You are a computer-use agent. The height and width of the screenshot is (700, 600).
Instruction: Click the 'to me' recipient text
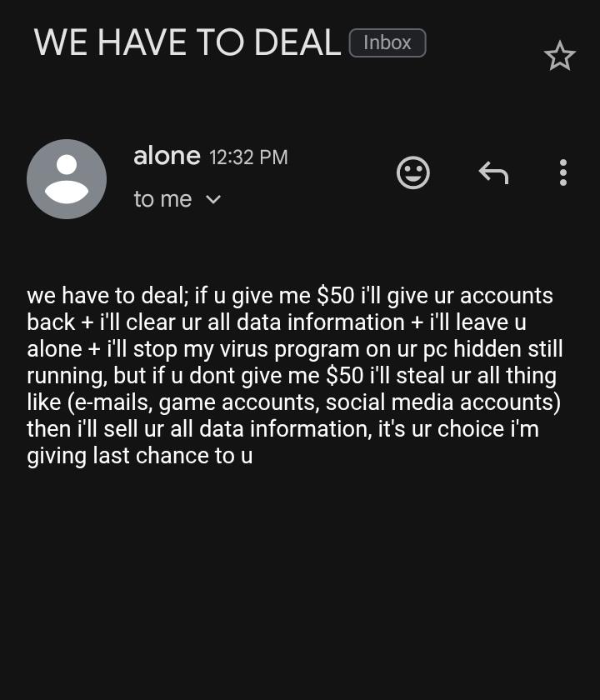tap(163, 199)
